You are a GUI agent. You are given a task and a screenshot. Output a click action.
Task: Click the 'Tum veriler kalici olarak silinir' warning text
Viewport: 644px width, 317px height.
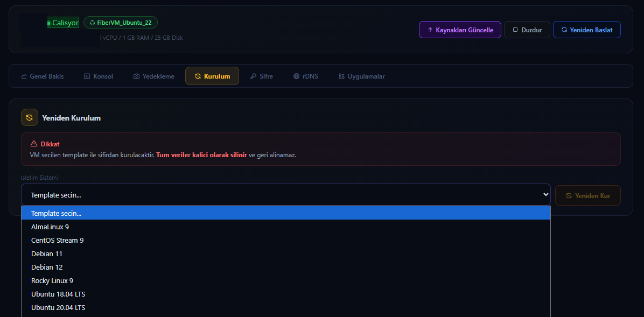point(202,155)
